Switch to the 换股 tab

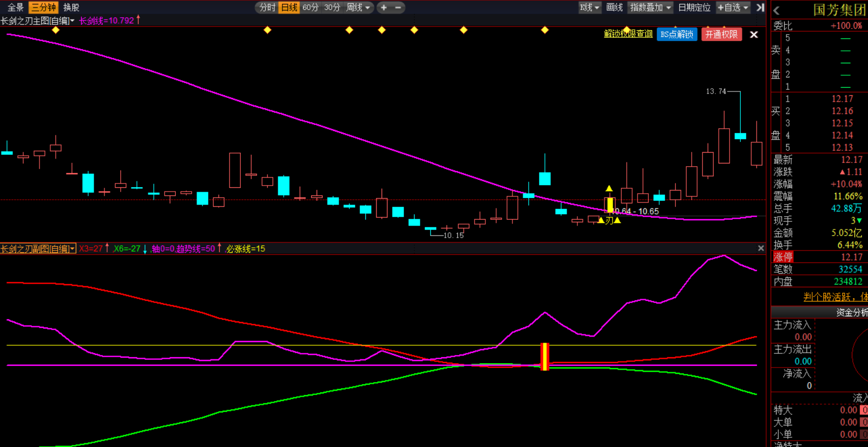pos(71,8)
